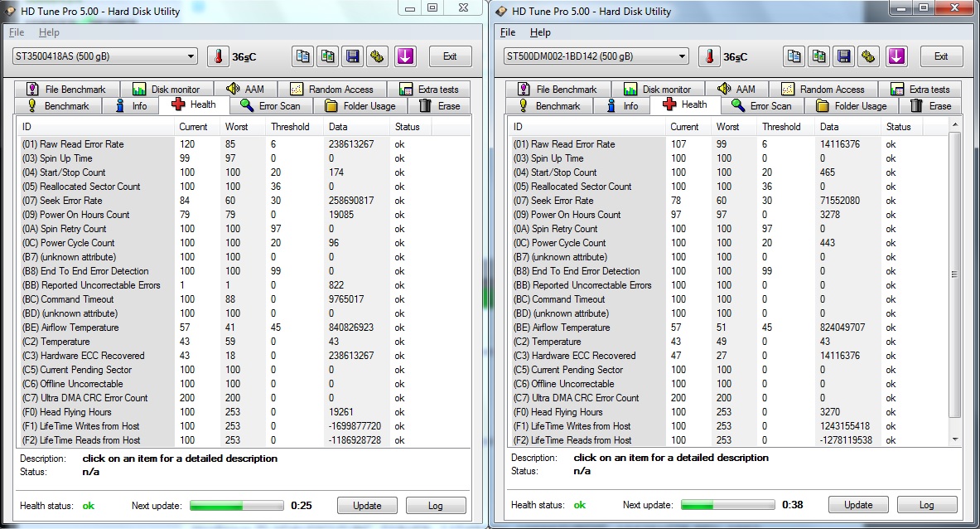Click the save icon in left window
The width and height of the screenshot is (980, 529).
[353, 56]
